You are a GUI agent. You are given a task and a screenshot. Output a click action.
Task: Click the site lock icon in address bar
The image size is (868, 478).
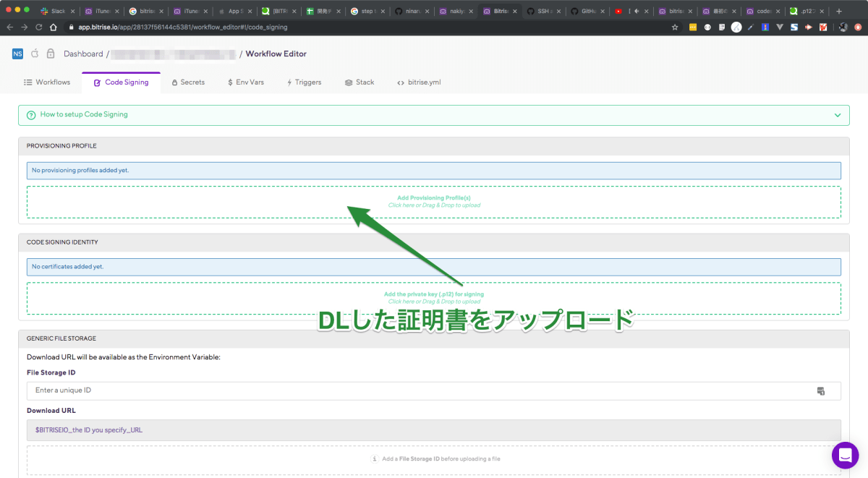[x=71, y=27]
